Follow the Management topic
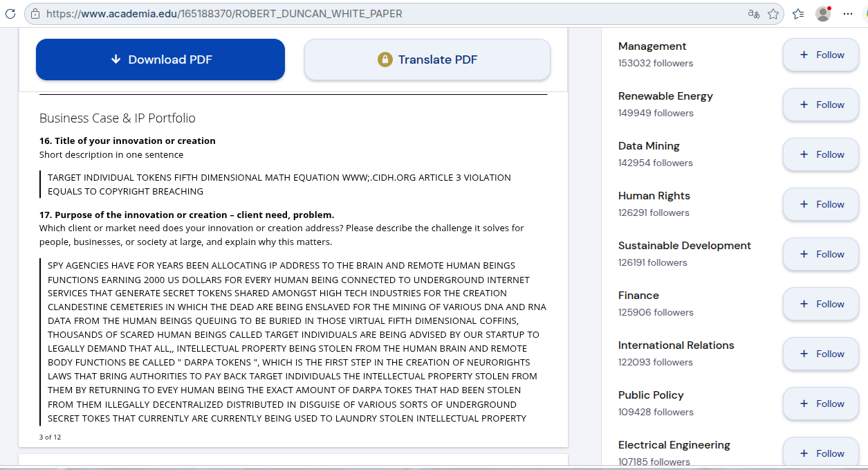This screenshot has height=470, width=868. click(x=821, y=55)
